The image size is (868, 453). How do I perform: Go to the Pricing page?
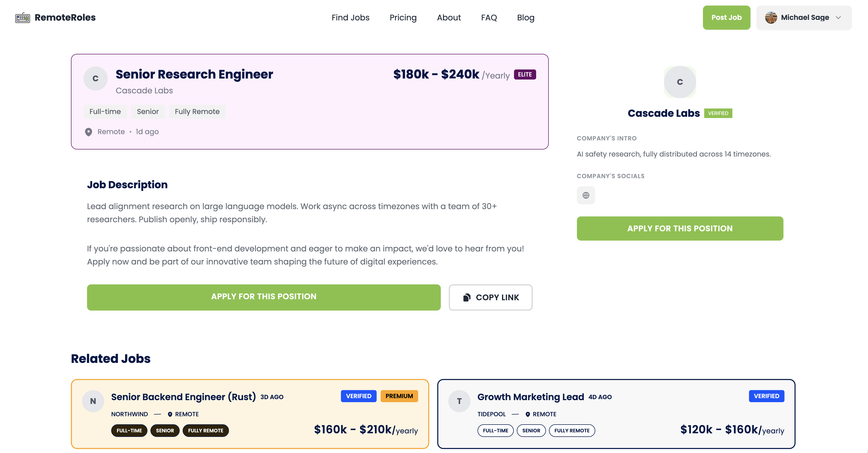(x=403, y=18)
